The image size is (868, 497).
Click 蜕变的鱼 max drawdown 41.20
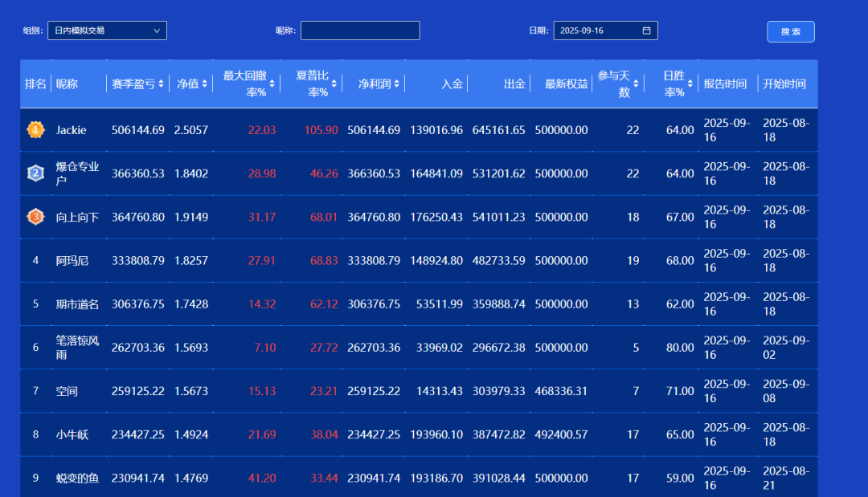(x=262, y=479)
